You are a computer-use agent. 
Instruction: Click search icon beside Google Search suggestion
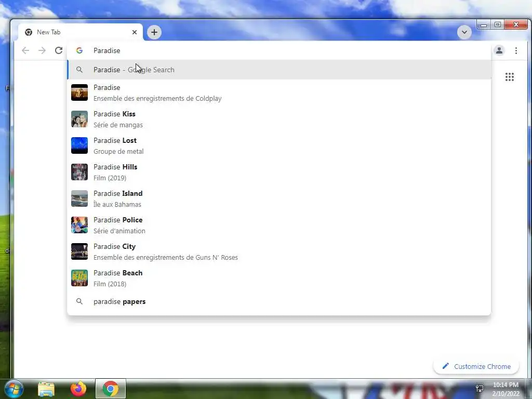point(79,70)
